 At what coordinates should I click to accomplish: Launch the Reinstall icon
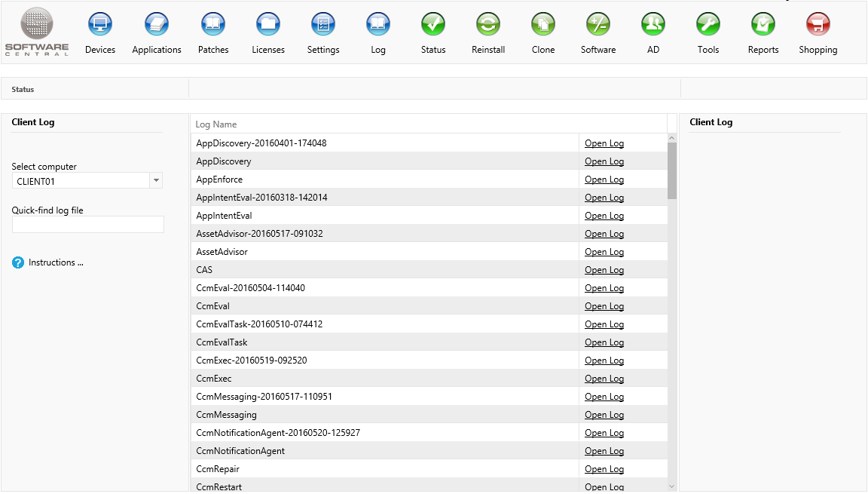[488, 25]
